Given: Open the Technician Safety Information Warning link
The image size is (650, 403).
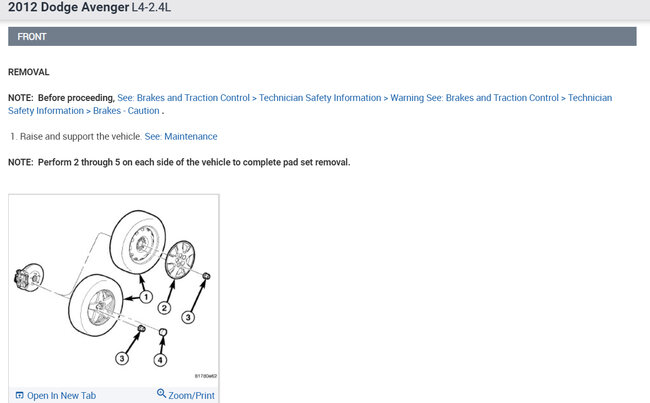Looking at the screenshot, I should pos(270,98).
